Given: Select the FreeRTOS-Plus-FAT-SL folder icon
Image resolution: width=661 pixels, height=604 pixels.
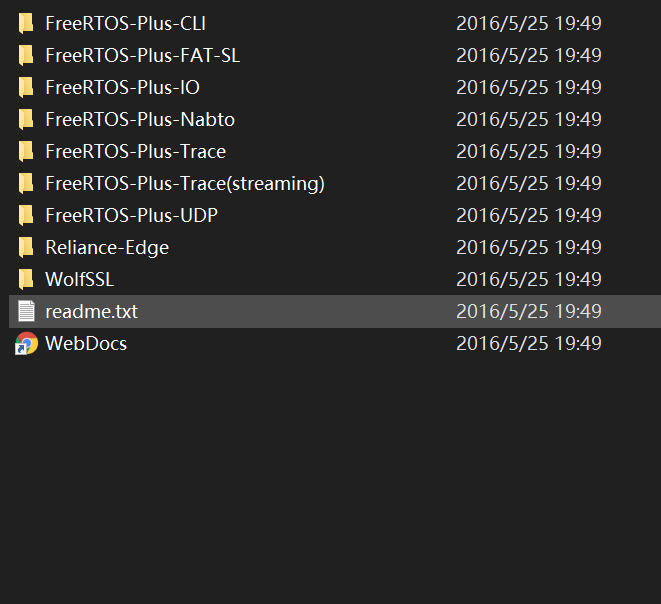Looking at the screenshot, I should click(x=26, y=56).
